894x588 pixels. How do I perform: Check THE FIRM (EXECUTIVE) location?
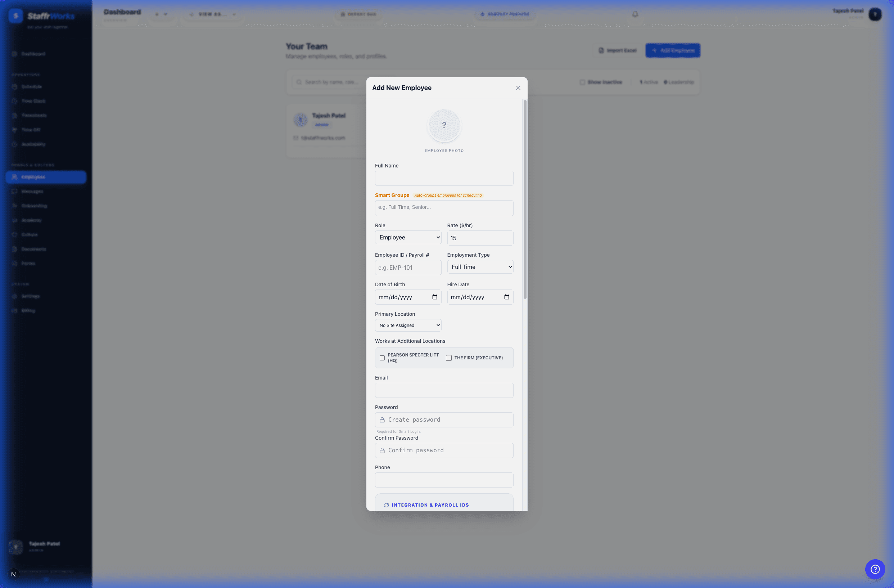click(x=448, y=358)
